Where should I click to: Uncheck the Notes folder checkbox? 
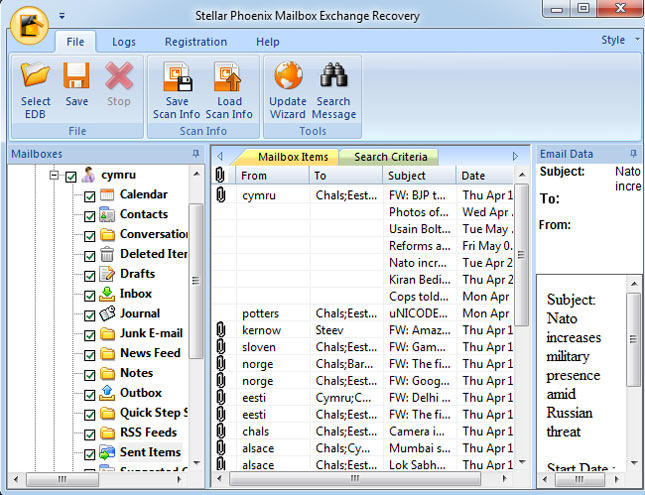pyautogui.click(x=90, y=375)
